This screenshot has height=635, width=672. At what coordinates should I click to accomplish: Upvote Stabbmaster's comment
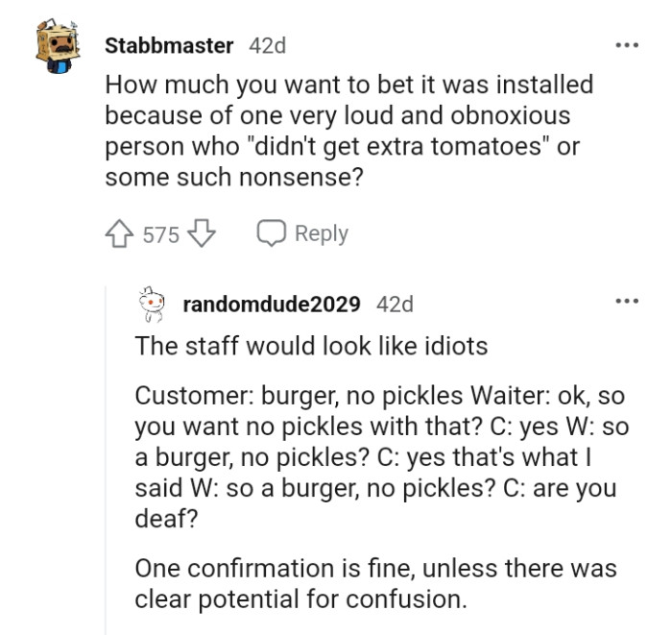(x=121, y=234)
